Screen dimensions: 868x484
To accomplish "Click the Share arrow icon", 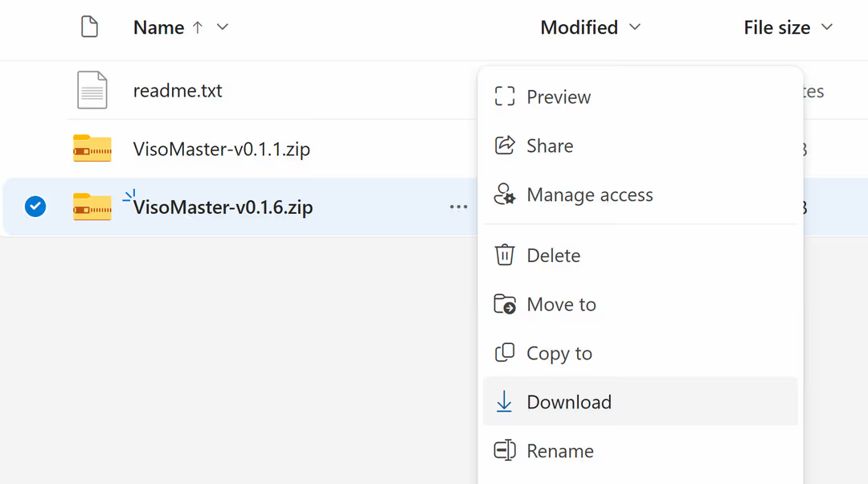I will click(504, 145).
